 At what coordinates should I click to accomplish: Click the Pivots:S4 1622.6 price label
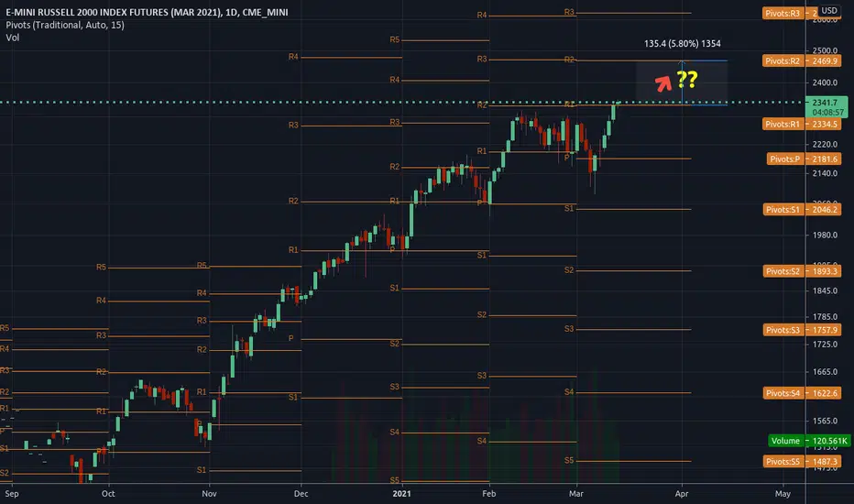[x=801, y=393]
